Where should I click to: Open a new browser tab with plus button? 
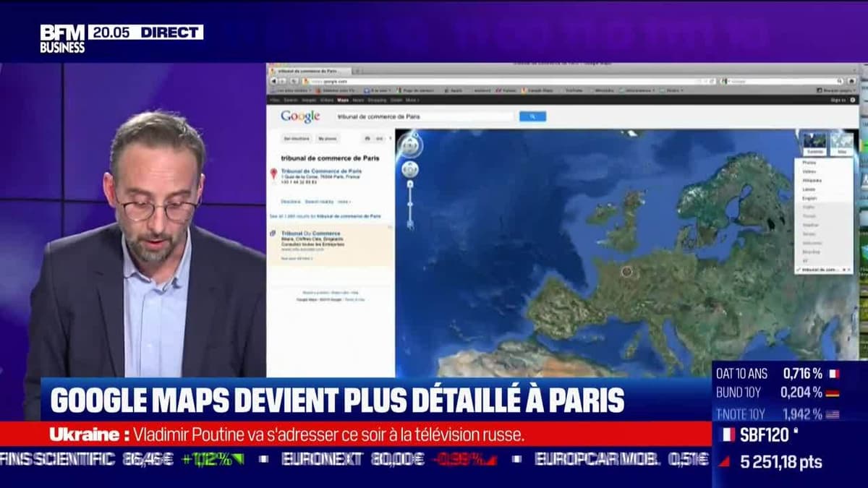click(x=357, y=71)
